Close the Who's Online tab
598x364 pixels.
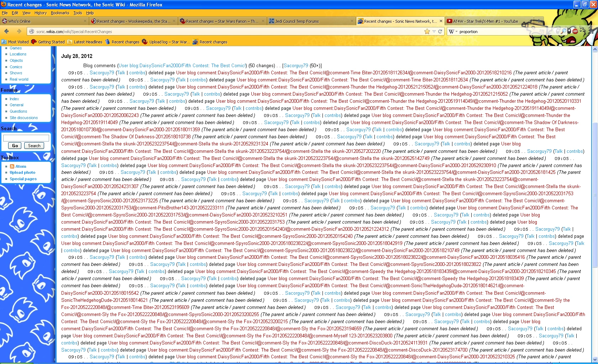click(85, 21)
